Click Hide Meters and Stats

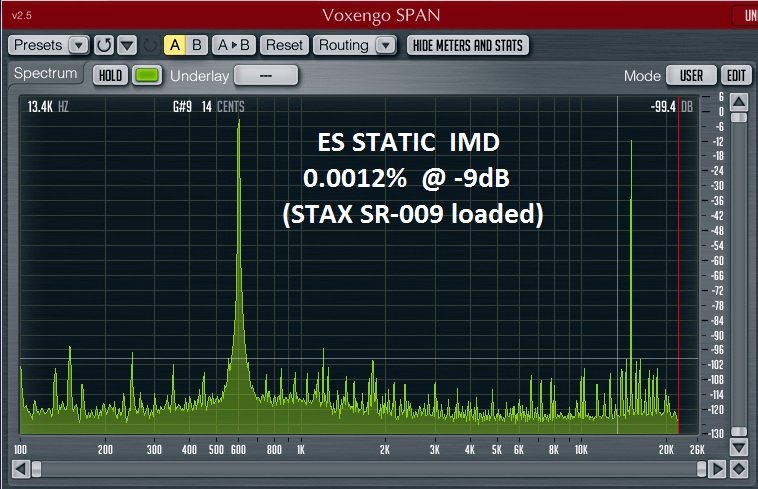pos(467,45)
